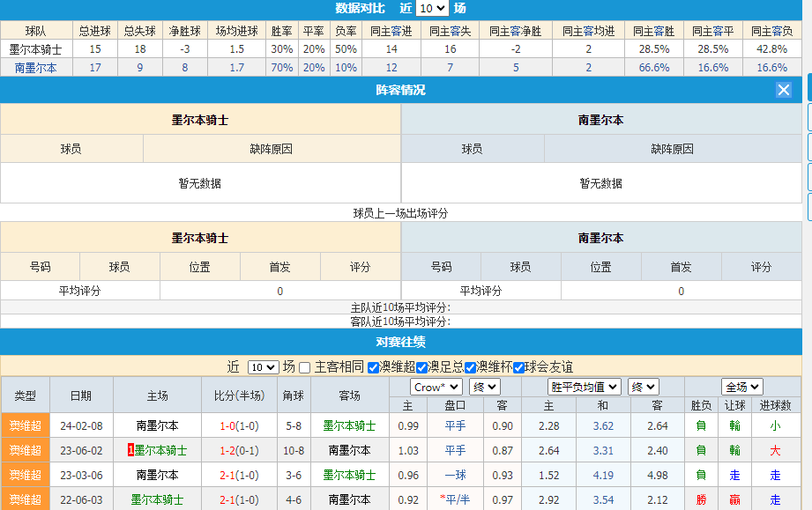
Task: Click the red card icon beside 墨尔本骑士
Action: 130,450
